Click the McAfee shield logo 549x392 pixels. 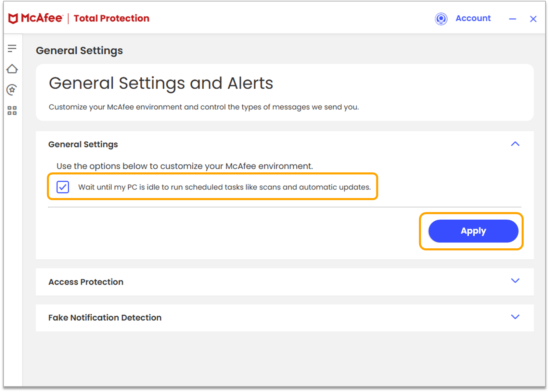(x=12, y=18)
